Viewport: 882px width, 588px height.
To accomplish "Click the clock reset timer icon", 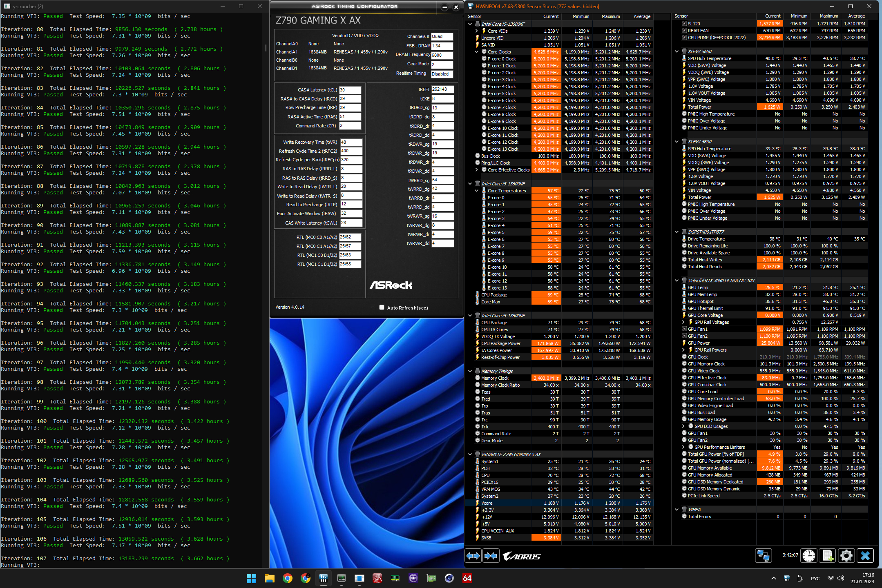I will 808,556.
